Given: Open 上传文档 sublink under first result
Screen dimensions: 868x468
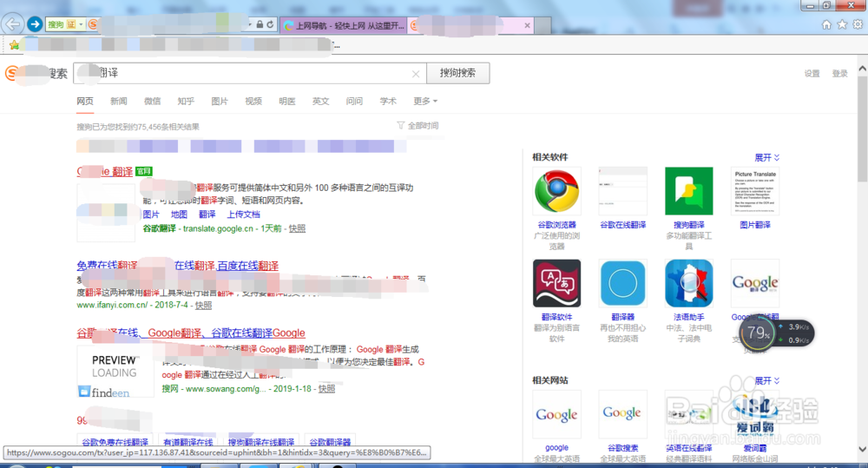Looking at the screenshot, I should tap(243, 214).
